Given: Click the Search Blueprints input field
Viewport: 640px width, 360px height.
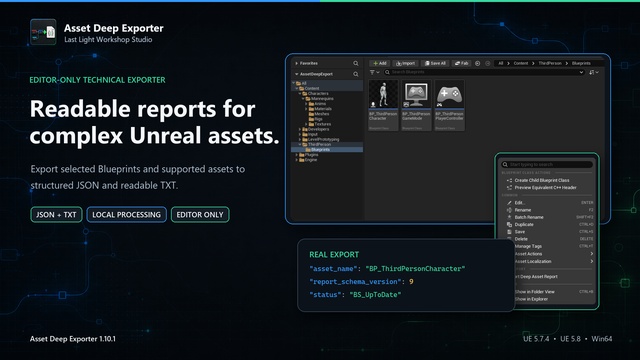Looking at the screenshot, I should click(484, 72).
